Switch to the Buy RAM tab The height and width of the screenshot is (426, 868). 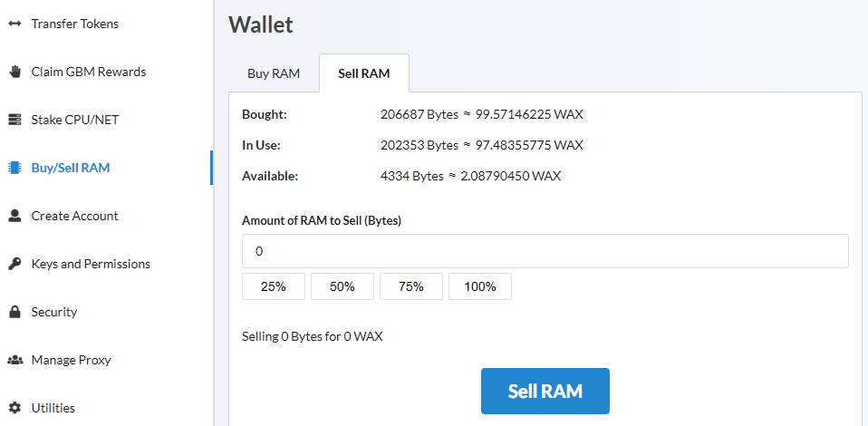[274, 73]
